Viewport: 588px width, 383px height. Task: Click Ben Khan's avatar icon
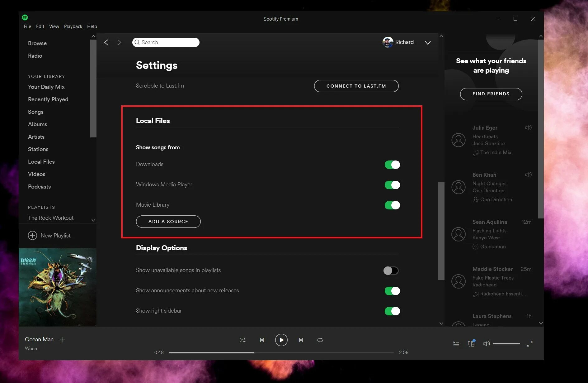[x=459, y=187]
